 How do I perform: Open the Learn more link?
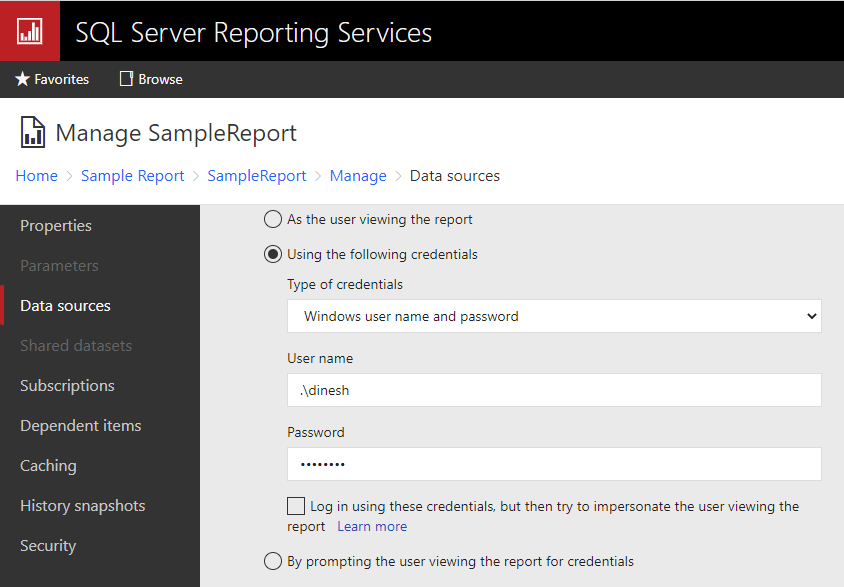point(372,526)
